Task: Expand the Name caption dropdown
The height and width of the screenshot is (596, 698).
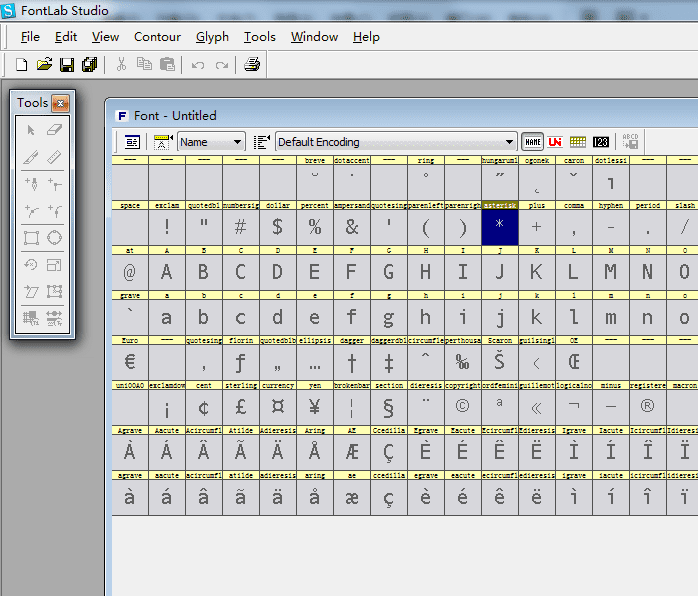Action: point(237,142)
